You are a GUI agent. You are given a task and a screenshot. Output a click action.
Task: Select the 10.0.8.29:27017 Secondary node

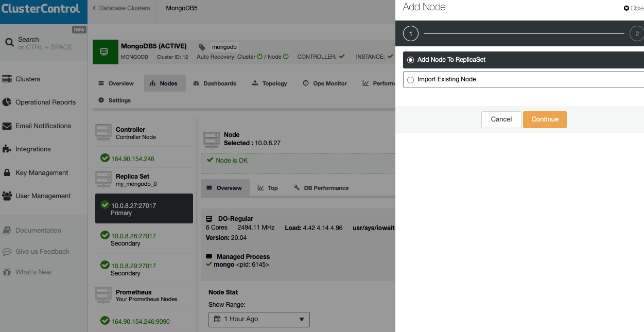pyautogui.click(x=144, y=269)
